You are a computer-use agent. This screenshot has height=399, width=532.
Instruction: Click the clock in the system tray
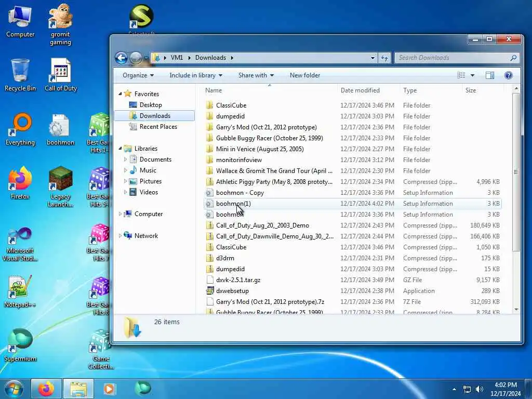506,389
